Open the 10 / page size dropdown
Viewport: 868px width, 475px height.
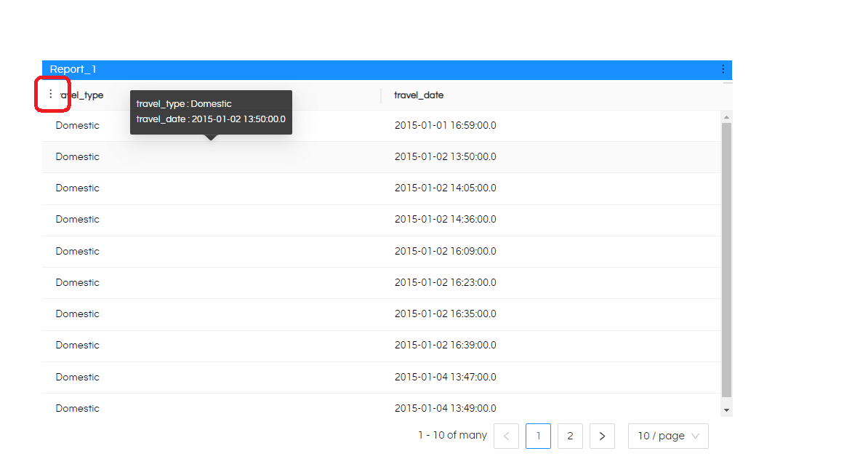click(668, 436)
